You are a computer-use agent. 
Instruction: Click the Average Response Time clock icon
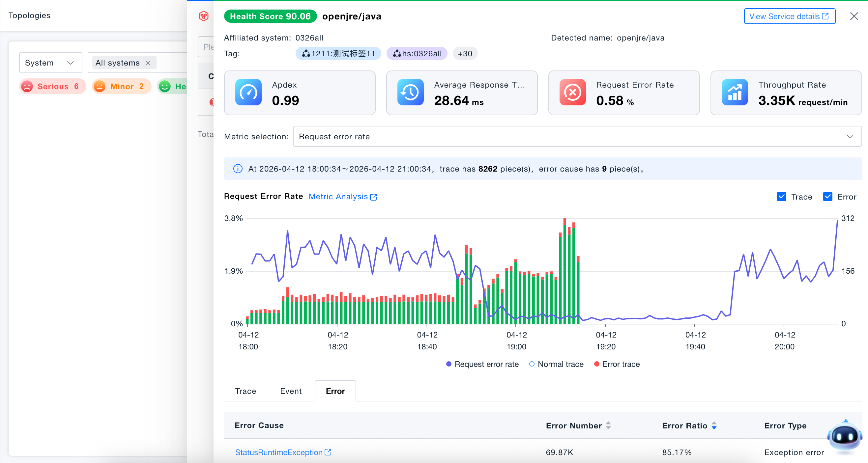410,92
